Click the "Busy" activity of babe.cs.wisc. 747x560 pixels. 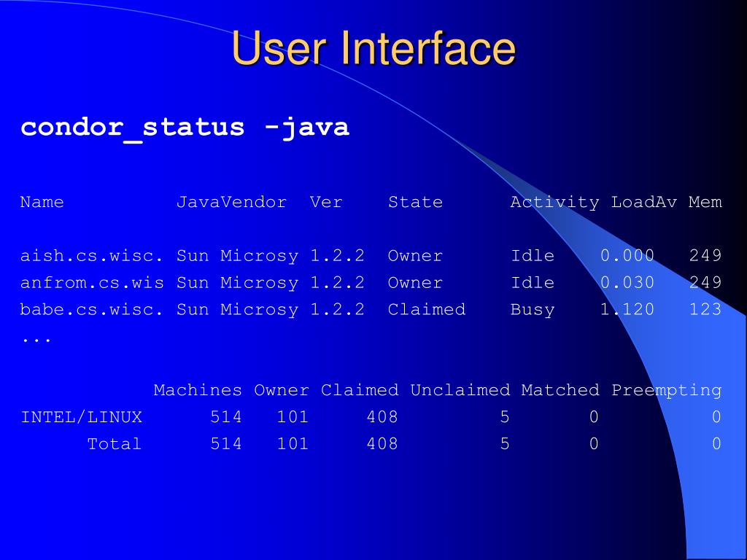533,310
